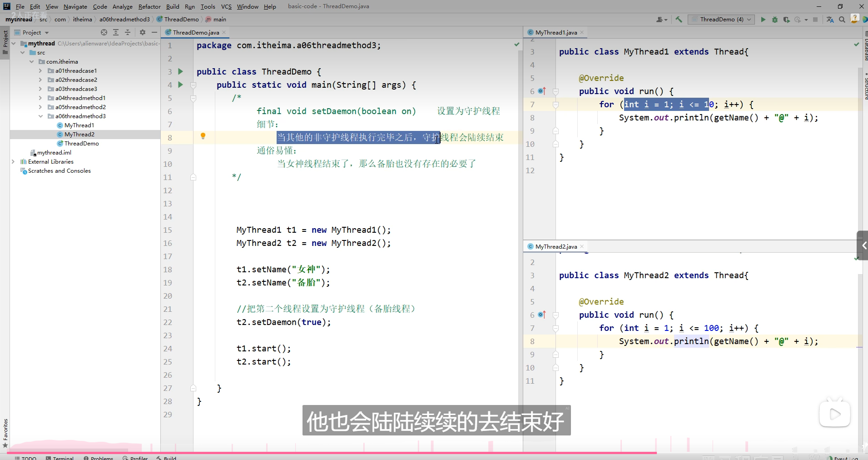868x460 pixels.
Task: Open Search Everywhere magnifier icon
Action: 842,20
